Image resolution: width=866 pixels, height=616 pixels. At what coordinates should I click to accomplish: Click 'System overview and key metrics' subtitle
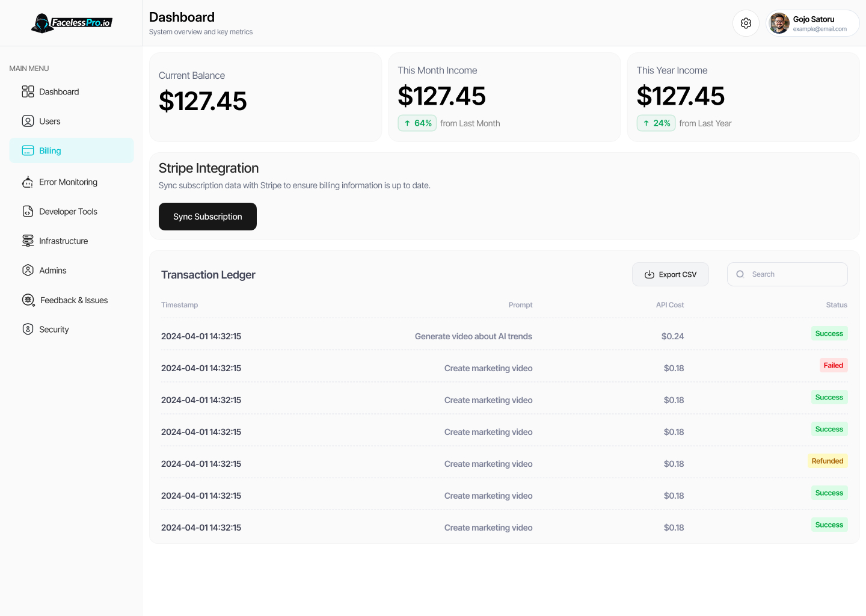(201, 32)
